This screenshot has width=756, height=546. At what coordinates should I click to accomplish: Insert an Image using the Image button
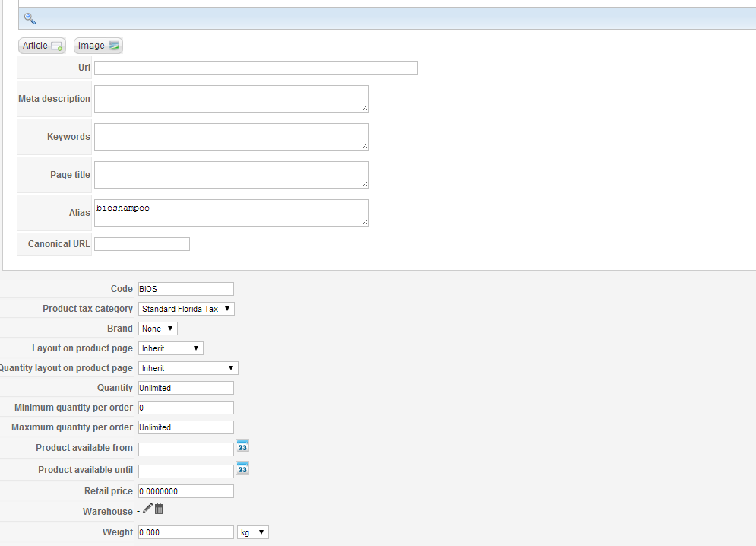98,46
